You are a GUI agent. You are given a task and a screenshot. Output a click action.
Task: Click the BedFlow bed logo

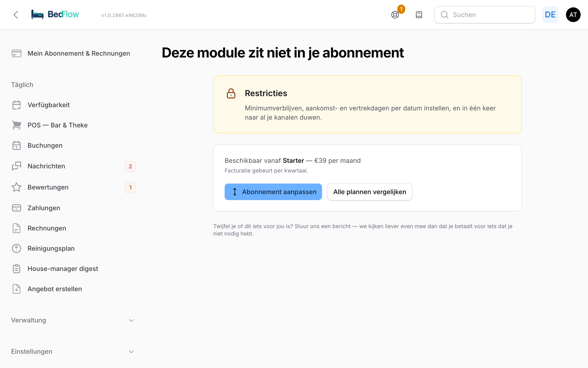pyautogui.click(x=55, y=14)
